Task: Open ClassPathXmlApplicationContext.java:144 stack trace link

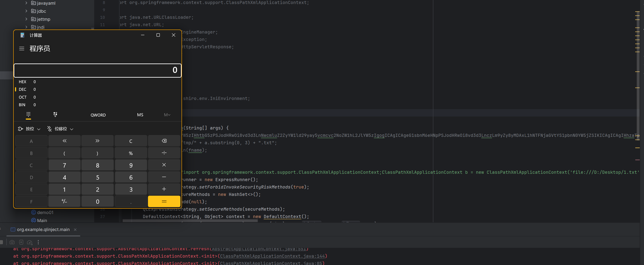Action: 272,256
